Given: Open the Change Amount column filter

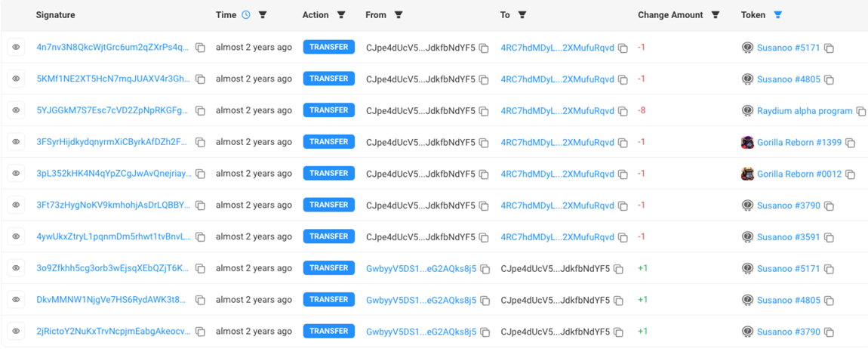Looking at the screenshot, I should [x=716, y=15].
